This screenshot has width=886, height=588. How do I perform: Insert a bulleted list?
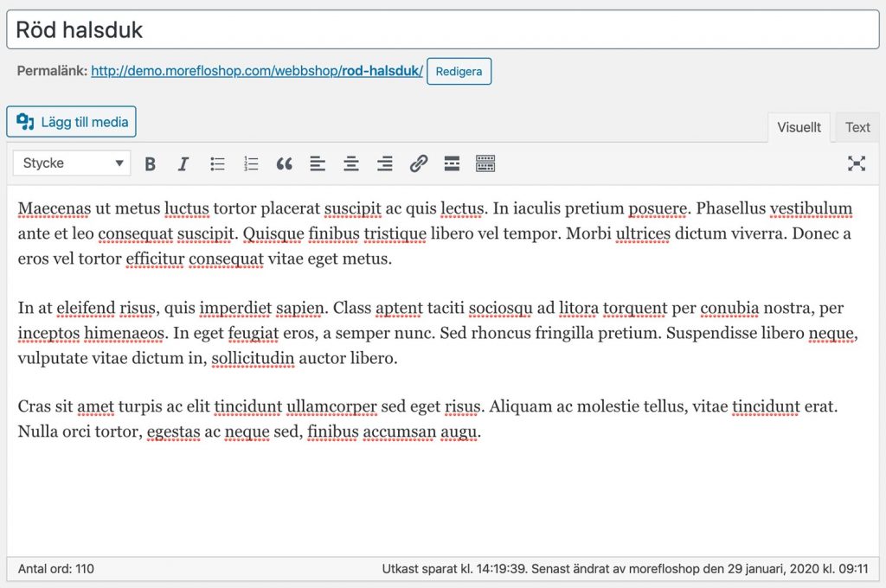point(217,163)
